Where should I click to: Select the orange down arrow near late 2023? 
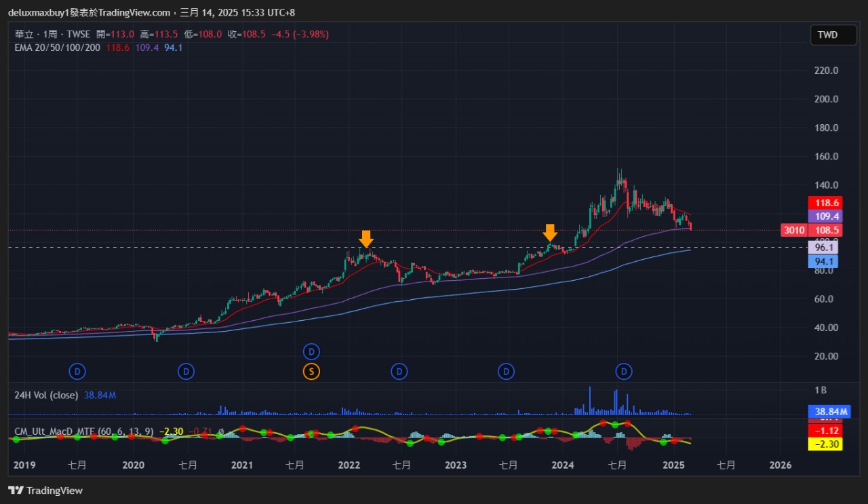(x=550, y=233)
